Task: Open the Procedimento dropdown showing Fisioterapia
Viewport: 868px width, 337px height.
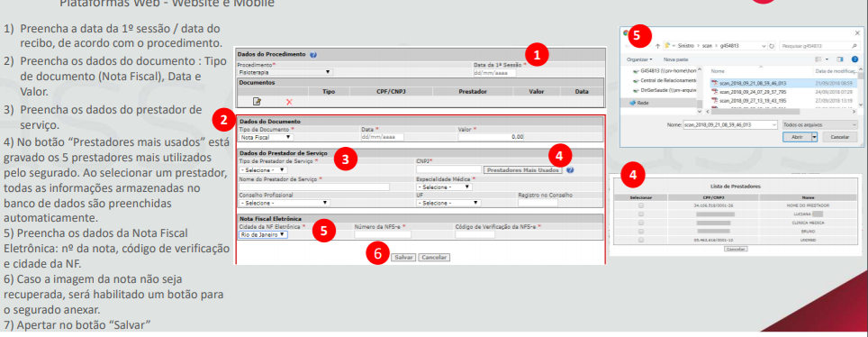Action: pos(285,72)
